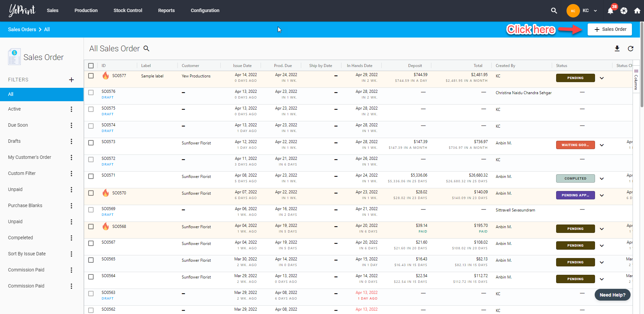644x314 pixels.
Task: Expand status dropdown for SO0567
Action: pyautogui.click(x=602, y=246)
